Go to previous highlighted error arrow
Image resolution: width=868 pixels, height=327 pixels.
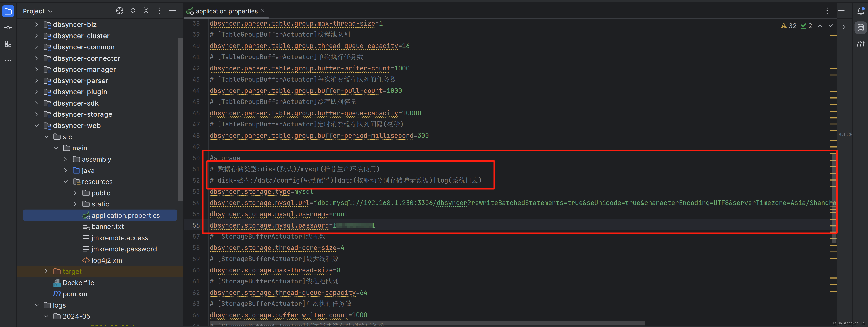[x=820, y=26]
